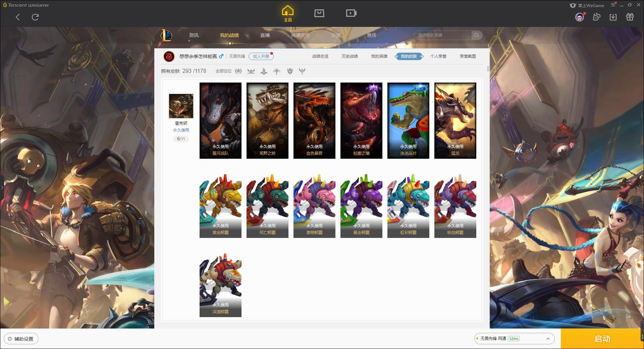This screenshot has width=644, height=349.
Task: Open the 星河战队 skin card
Action: 220,120
